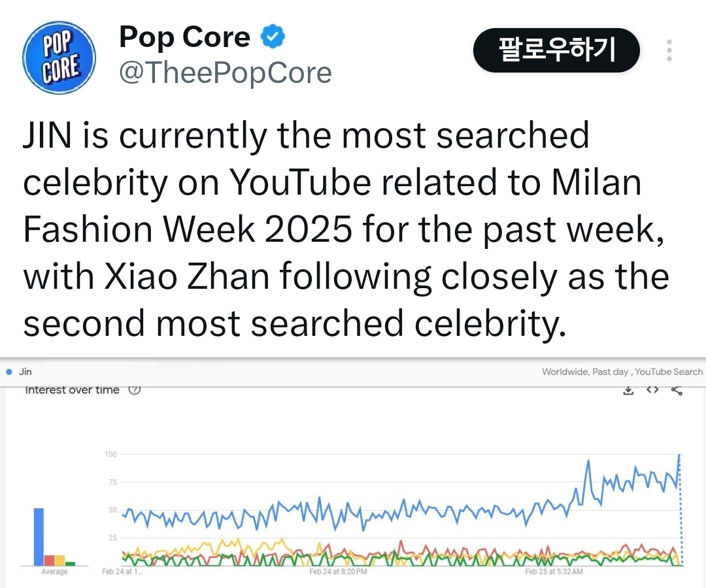This screenshot has width=706, height=588.
Task: Select the Jin search term label
Action: click(x=25, y=372)
